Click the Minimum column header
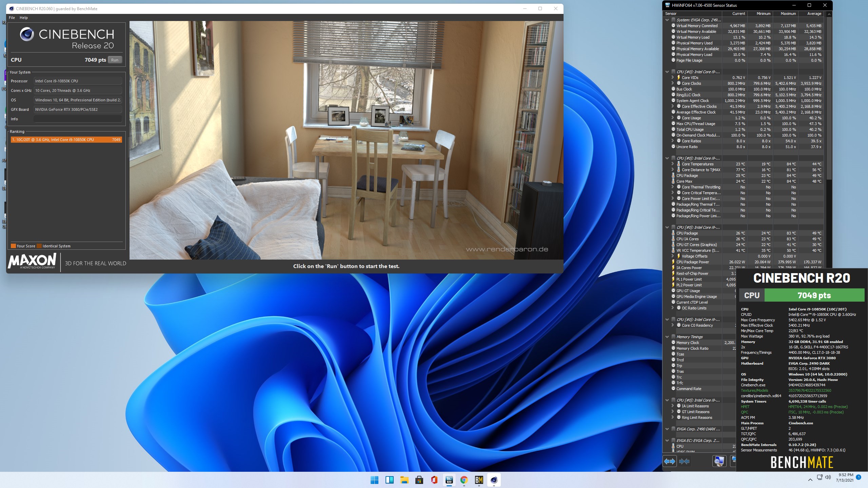Screen dimensions: 868x488 [760, 14]
